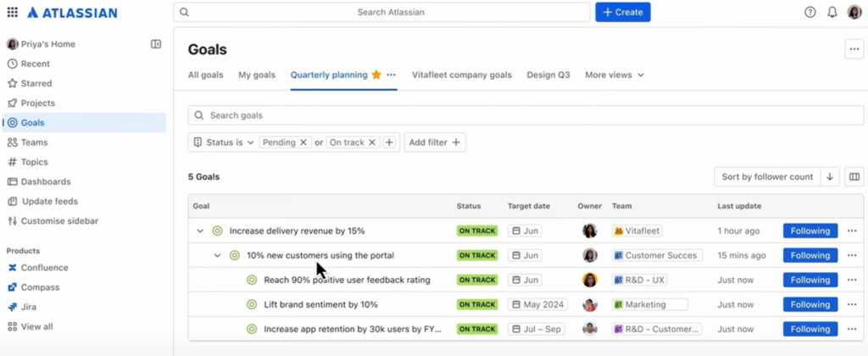Click the Search goals input field
The width and height of the screenshot is (868, 356).
click(526, 115)
